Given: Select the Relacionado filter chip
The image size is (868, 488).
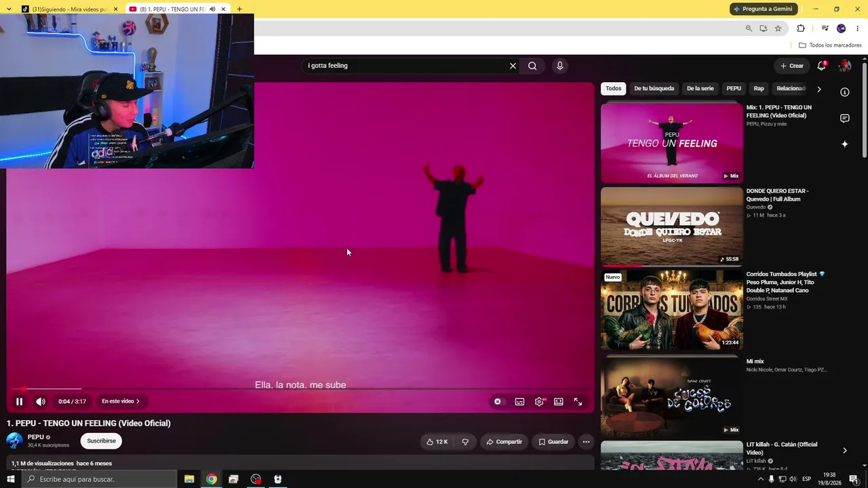Looking at the screenshot, I should (791, 89).
